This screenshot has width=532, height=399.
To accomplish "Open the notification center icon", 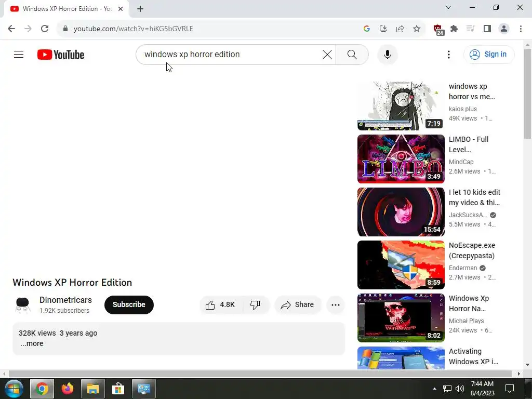I will (510, 389).
